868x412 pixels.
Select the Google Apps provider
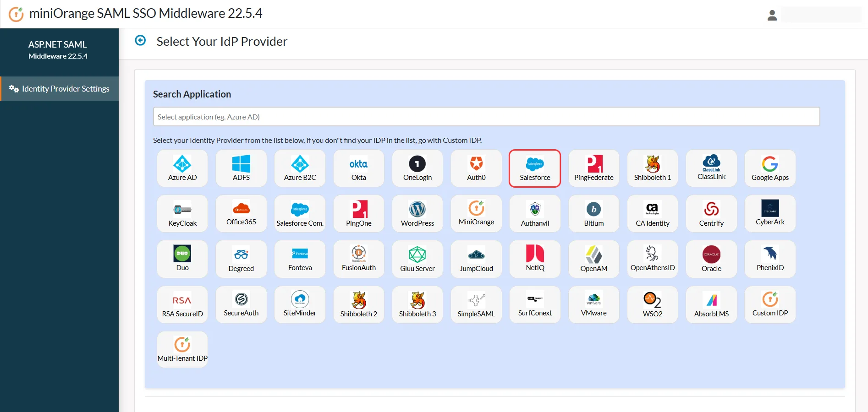pyautogui.click(x=769, y=168)
